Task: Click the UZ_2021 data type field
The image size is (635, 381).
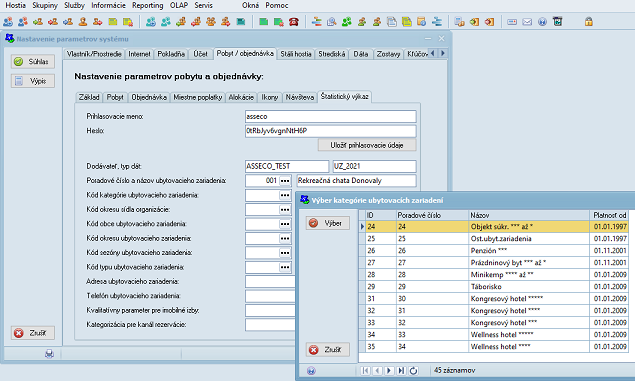Action: point(374,166)
